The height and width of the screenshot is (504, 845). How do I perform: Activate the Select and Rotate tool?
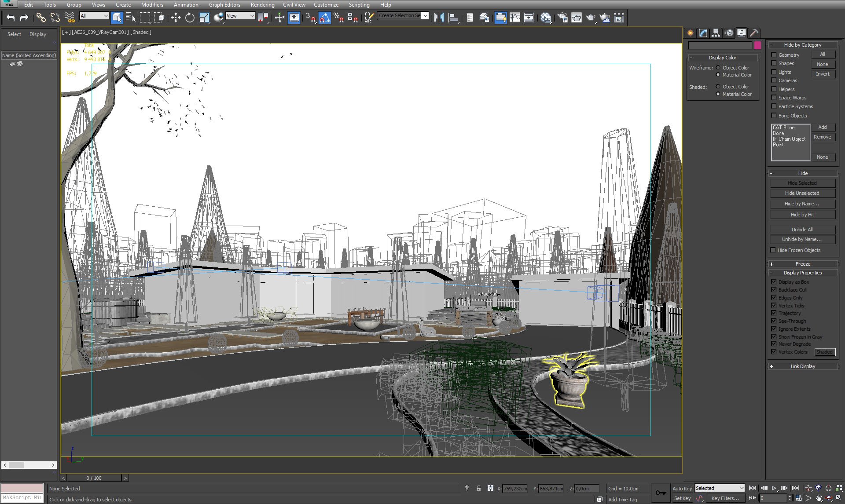pos(190,18)
